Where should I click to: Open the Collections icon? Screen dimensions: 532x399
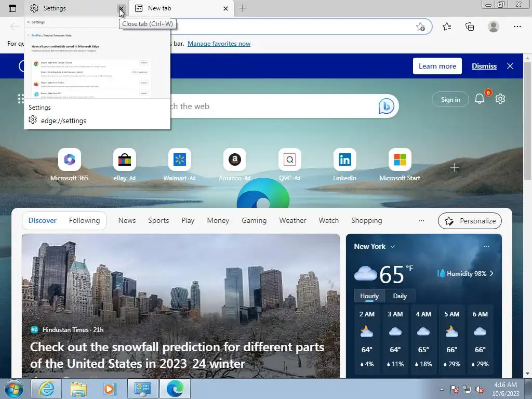[x=470, y=26]
